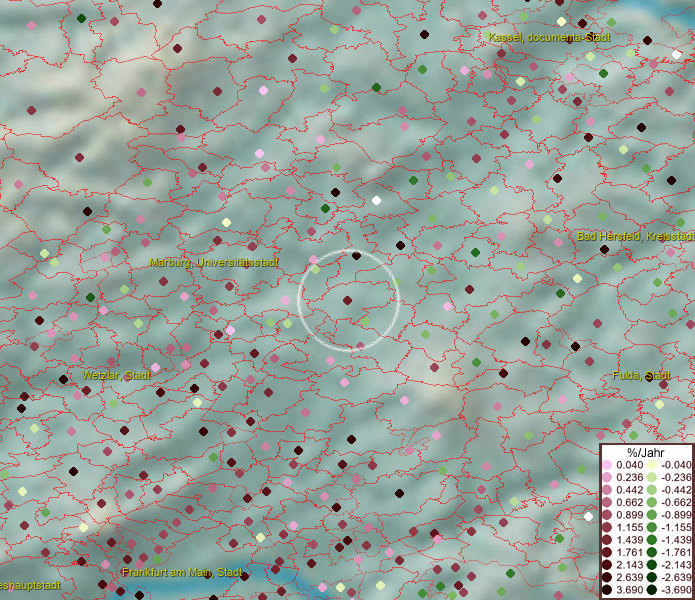Viewport: 695px width, 600px height.
Task: Pick the 0.442 legend swatch
Action: (607, 490)
